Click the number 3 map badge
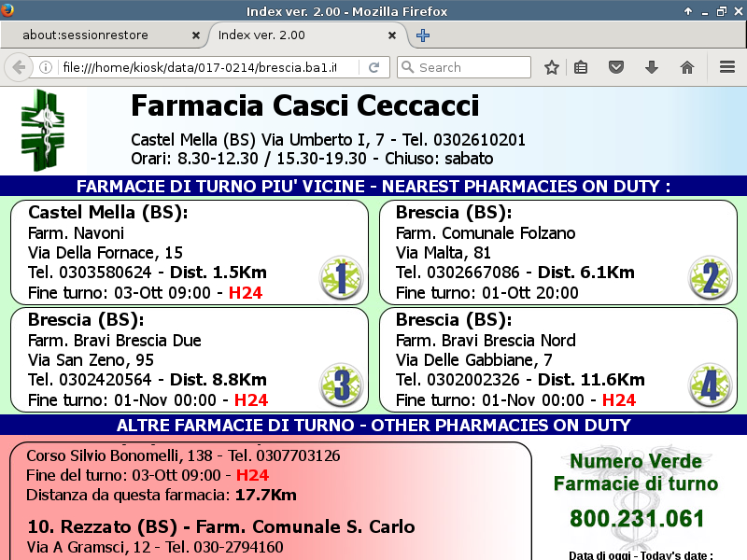Screen dimensions: 747x560 click(x=341, y=385)
